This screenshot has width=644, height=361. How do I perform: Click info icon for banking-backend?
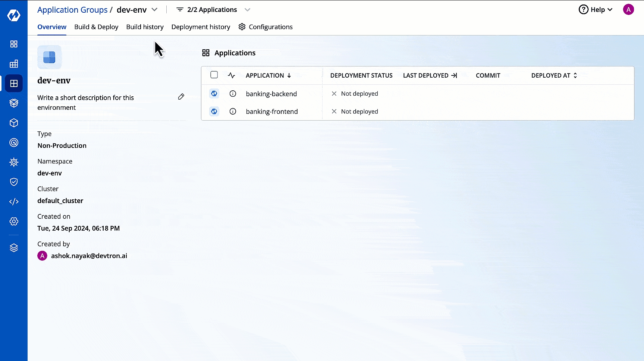point(233,94)
